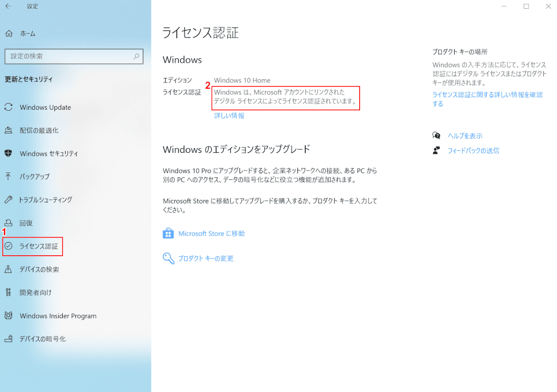Click the Windows Insider Program cat icon

pos(8,316)
